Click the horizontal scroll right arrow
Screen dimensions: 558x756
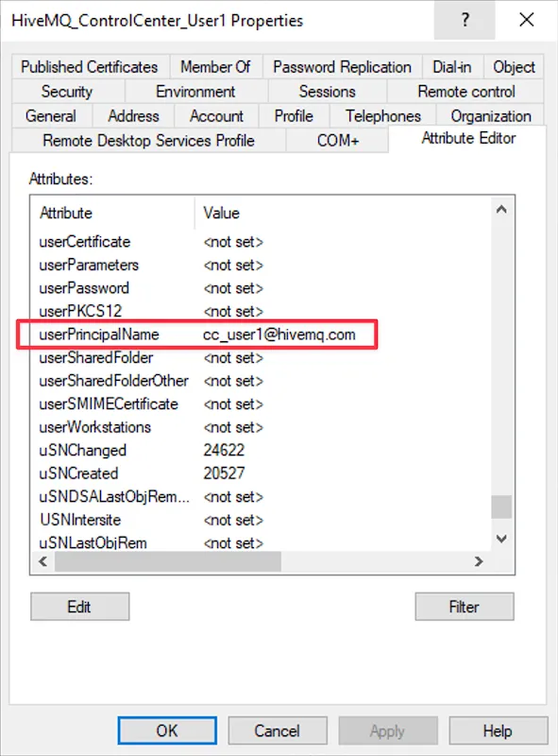tap(479, 561)
